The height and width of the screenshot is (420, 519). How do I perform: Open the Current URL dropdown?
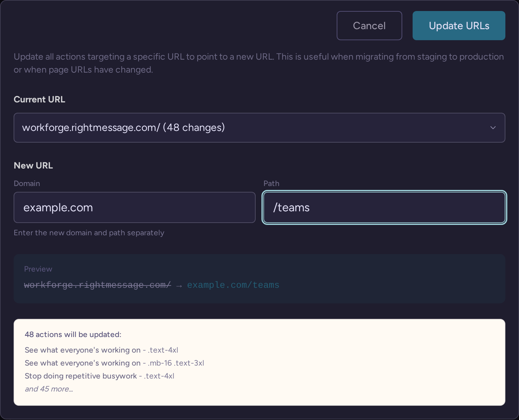(x=259, y=128)
